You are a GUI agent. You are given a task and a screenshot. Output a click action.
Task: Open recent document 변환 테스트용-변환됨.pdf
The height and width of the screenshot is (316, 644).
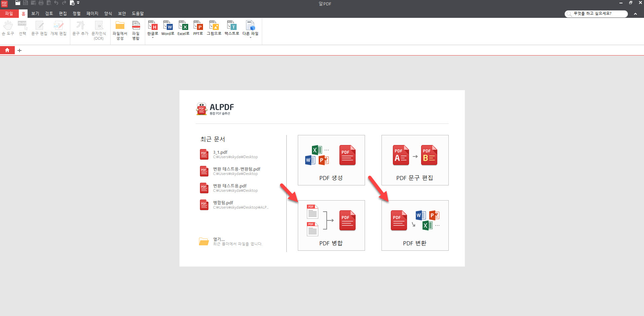click(230, 171)
